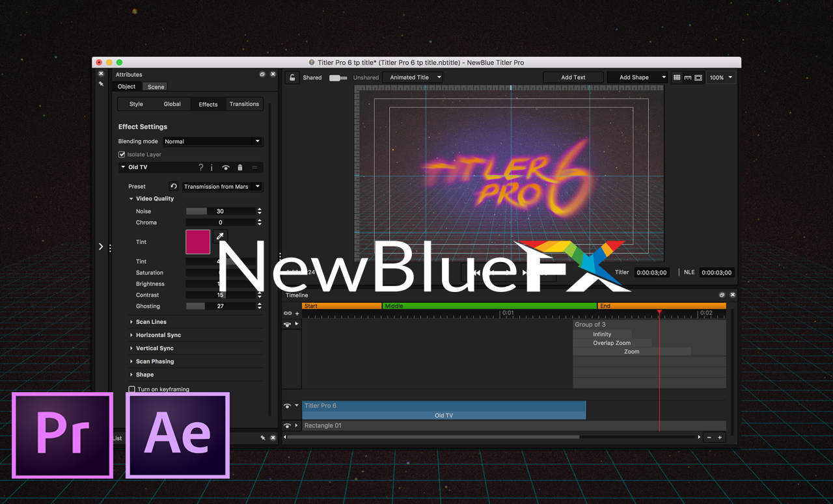833x504 pixels.
Task: Delete the Old TV effect with the trash icon
Action: click(x=240, y=167)
